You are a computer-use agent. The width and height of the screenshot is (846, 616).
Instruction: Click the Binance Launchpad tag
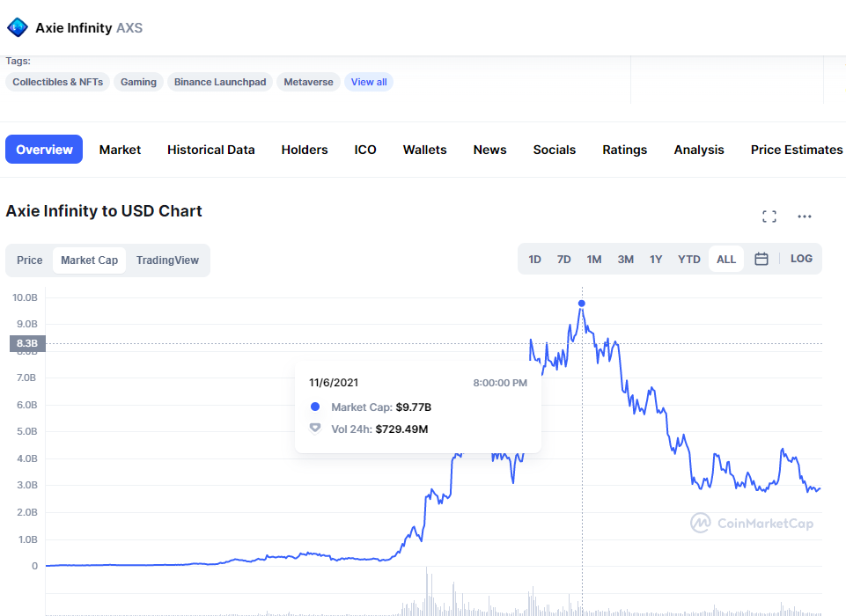click(220, 82)
